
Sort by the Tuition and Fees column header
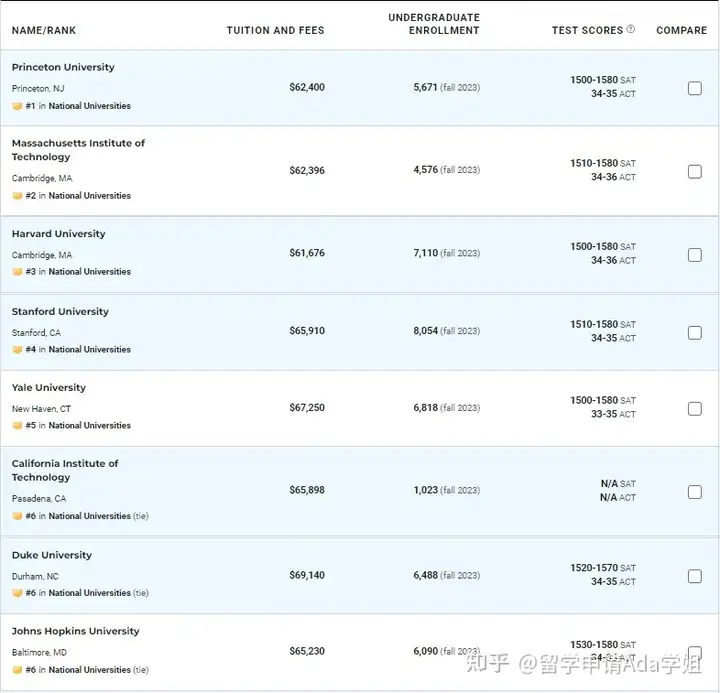pos(275,31)
